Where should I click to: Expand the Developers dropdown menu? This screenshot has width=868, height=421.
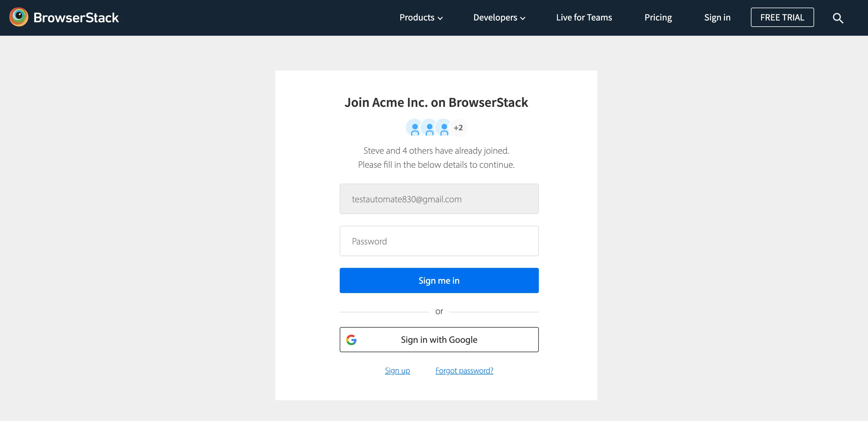pos(495,18)
